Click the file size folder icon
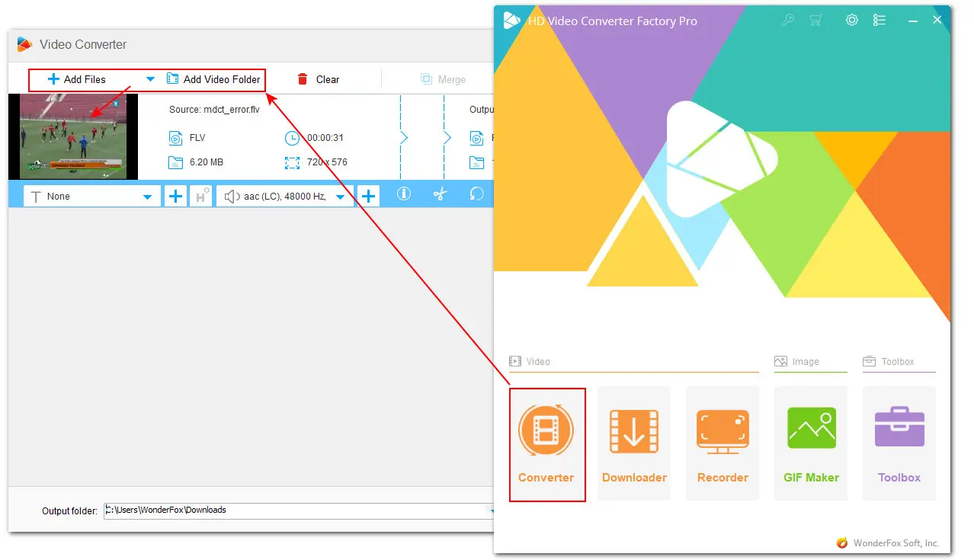The image size is (974, 560). (x=175, y=162)
